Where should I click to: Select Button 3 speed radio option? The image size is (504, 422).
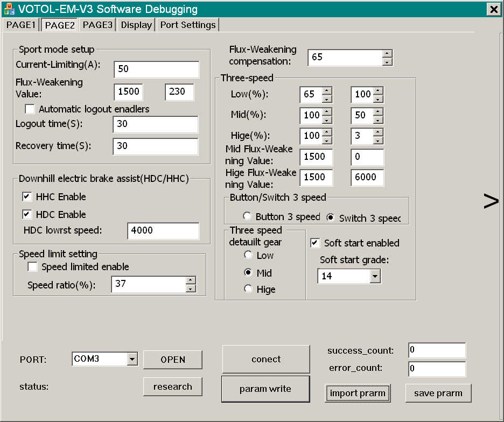click(247, 216)
